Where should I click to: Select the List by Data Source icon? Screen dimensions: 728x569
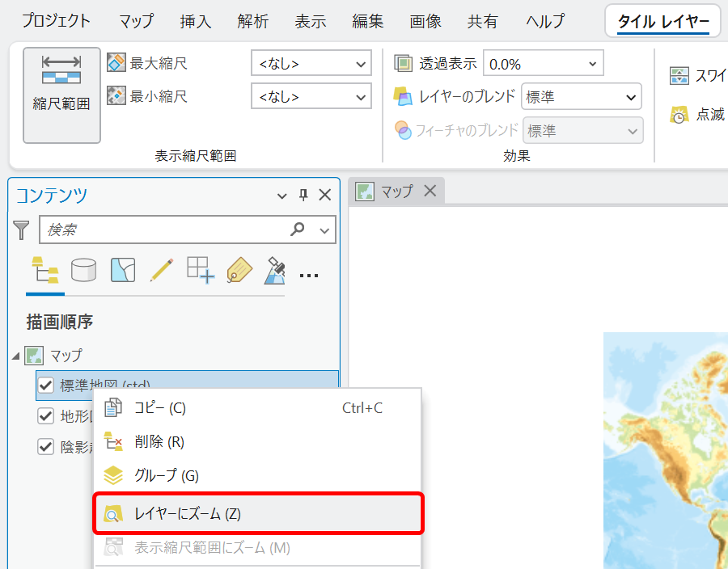pyautogui.click(x=83, y=270)
